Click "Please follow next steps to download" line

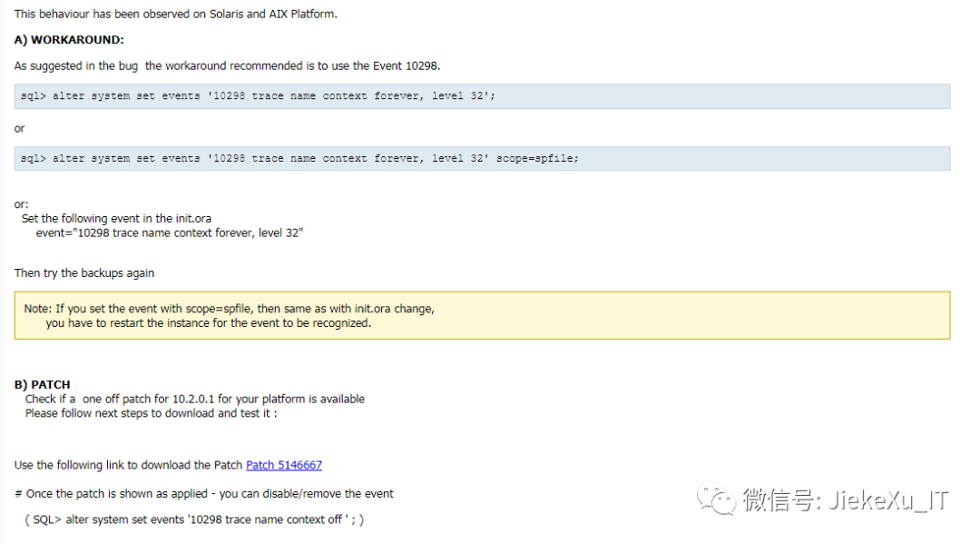[x=151, y=413]
